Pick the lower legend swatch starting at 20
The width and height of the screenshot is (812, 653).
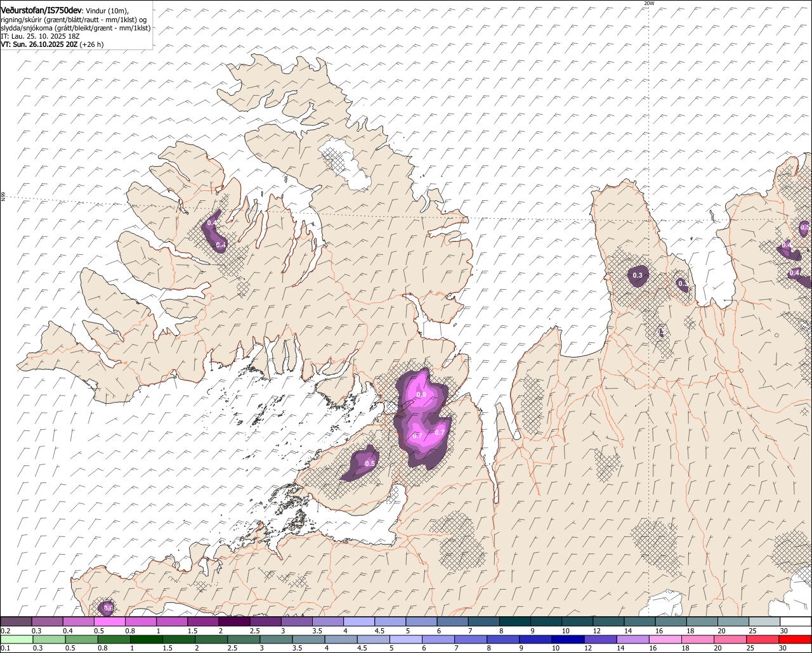(731, 640)
